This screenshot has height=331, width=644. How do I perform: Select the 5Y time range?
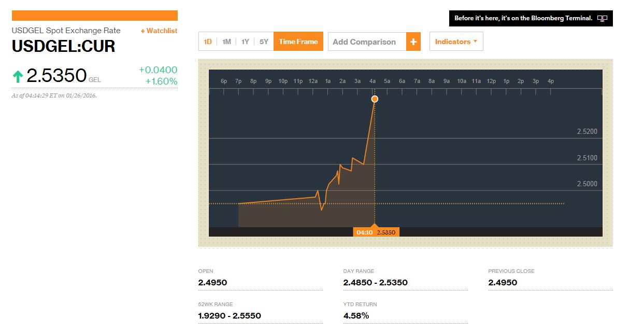click(264, 42)
